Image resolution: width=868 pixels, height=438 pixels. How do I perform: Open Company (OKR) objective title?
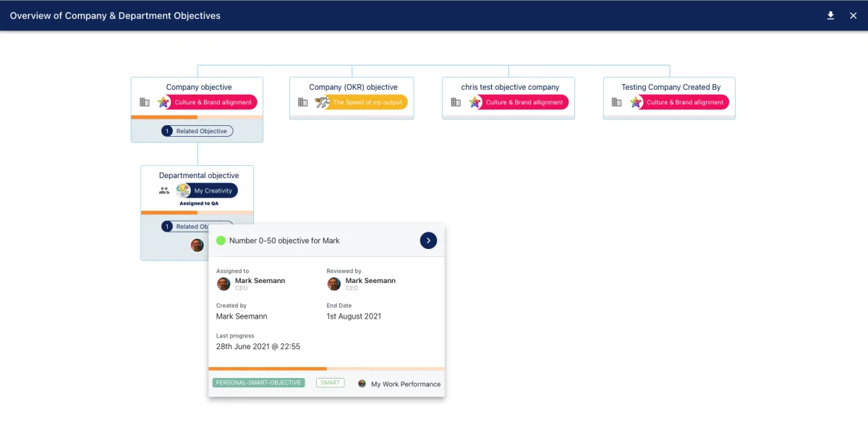coord(353,87)
